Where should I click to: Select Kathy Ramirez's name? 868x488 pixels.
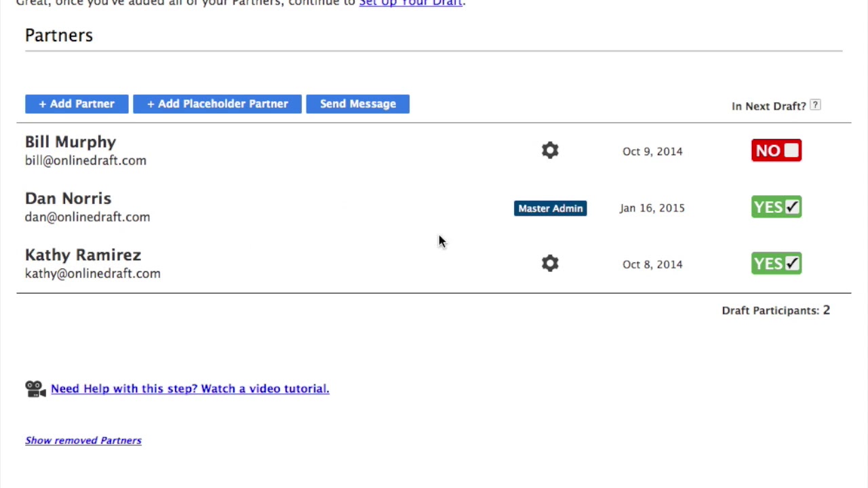coord(83,255)
